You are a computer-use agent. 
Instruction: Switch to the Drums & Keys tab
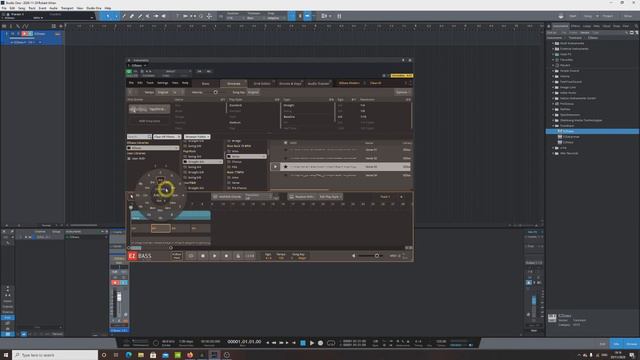click(290, 83)
